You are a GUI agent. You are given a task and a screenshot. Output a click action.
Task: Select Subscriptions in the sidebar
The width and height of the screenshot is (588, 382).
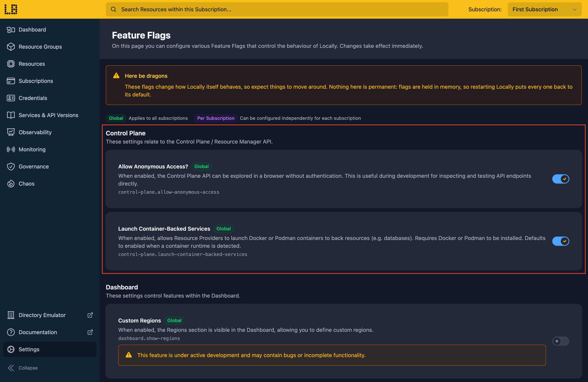click(50, 81)
